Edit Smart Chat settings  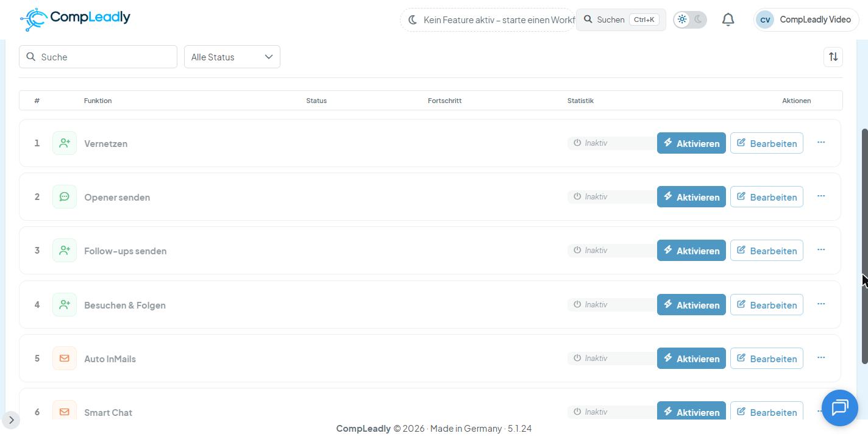[x=767, y=410]
